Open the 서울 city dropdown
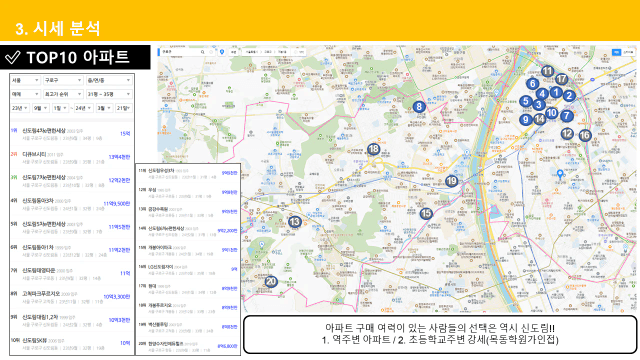Screen dimensions: 640x360 [x=25, y=80]
